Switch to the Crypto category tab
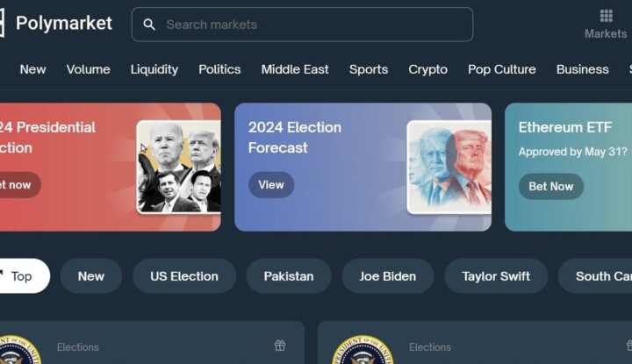 coord(427,69)
